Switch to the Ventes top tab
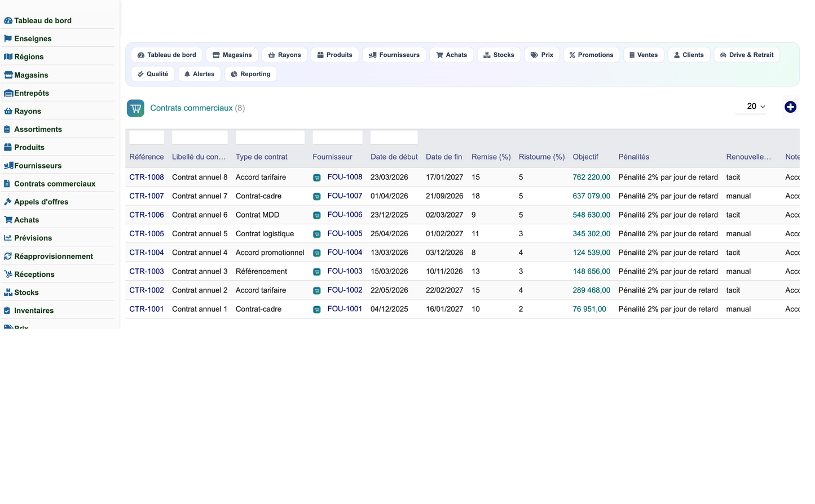Image resolution: width=815 pixels, height=504 pixels. click(x=644, y=55)
